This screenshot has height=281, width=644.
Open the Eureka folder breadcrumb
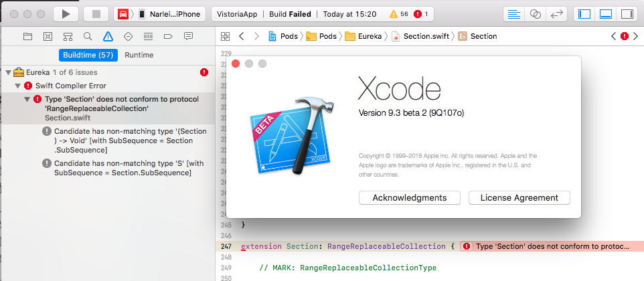tap(363, 36)
